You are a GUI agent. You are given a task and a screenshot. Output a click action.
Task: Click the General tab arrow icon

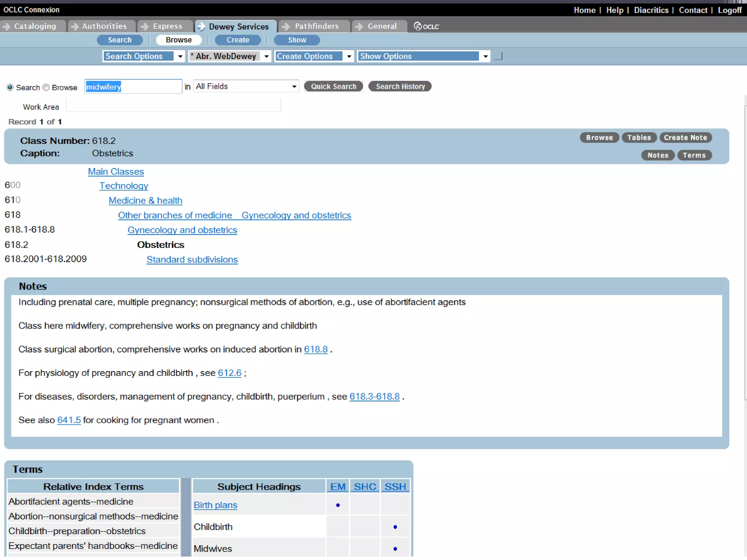coord(359,26)
